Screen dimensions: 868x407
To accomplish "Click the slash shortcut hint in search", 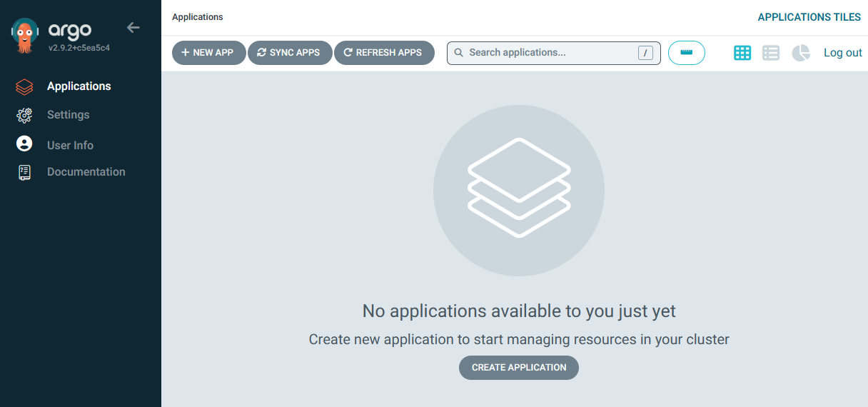I will click(x=645, y=53).
